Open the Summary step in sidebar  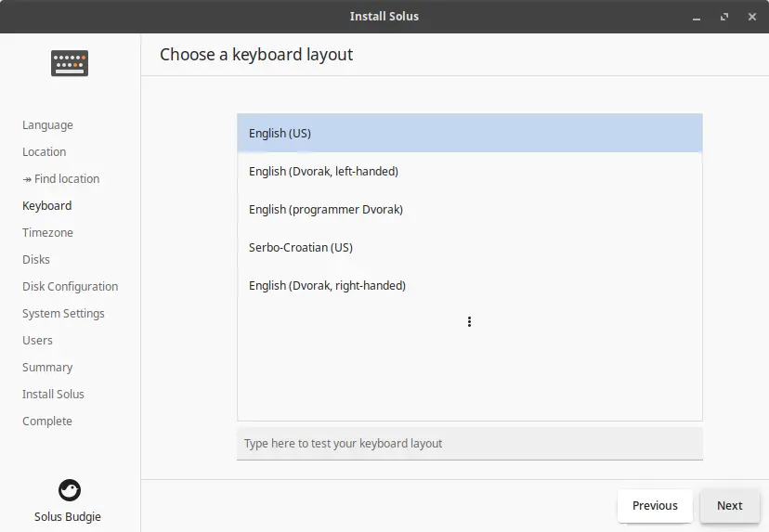pos(47,368)
